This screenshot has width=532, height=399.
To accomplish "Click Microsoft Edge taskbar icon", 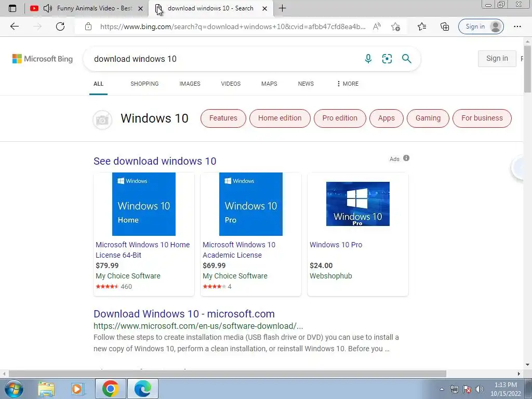I will (142, 389).
